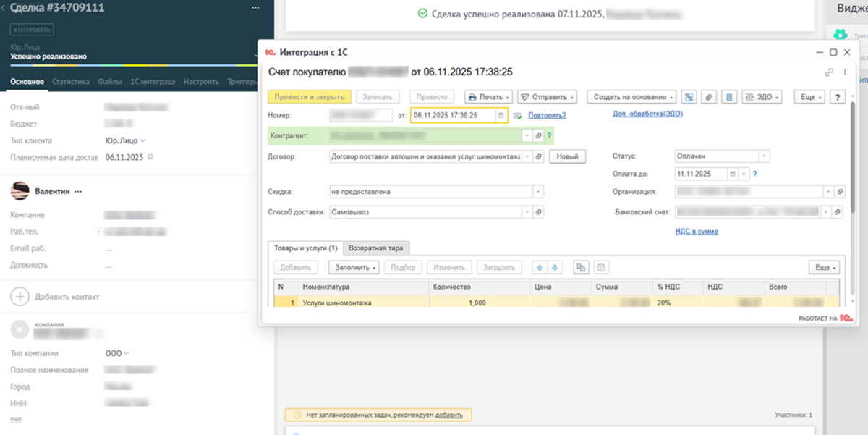Open Тип клиента Юр. Лицо dropdown

click(126, 140)
